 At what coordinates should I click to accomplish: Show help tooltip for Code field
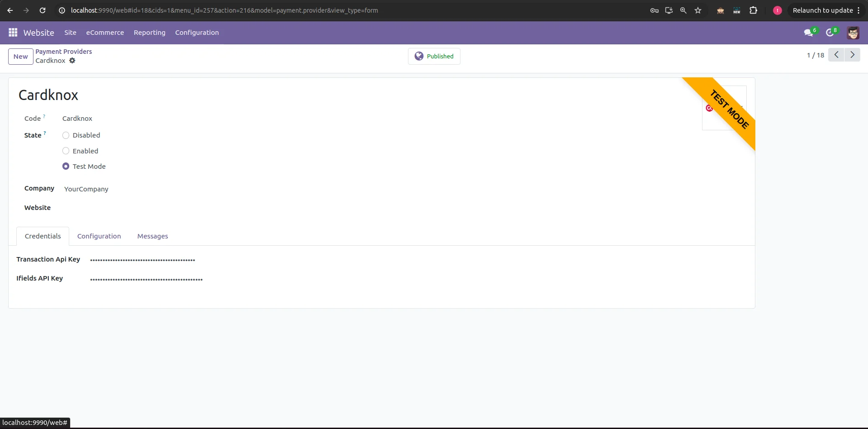click(x=44, y=116)
